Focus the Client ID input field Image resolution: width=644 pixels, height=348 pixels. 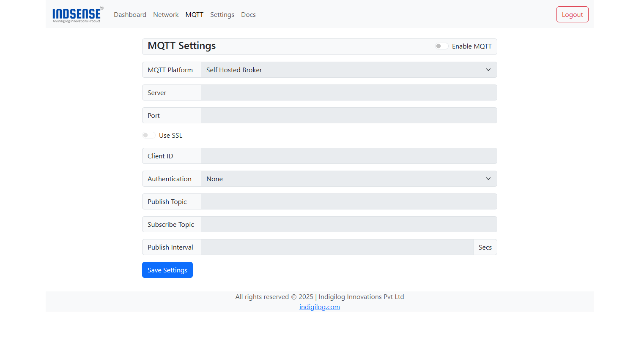tap(348, 156)
